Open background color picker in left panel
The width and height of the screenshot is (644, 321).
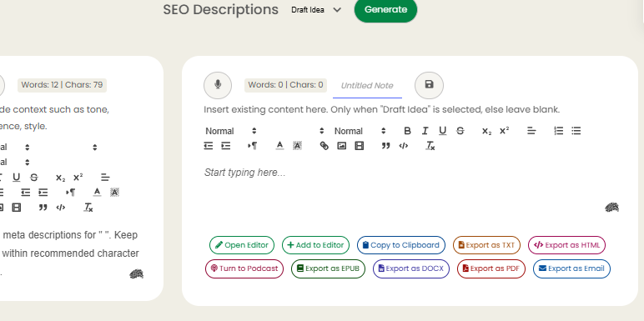click(x=114, y=192)
